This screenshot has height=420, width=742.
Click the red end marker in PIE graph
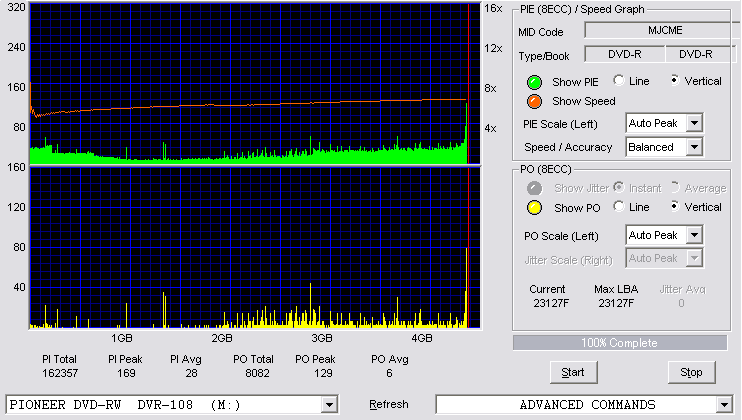pos(469,60)
